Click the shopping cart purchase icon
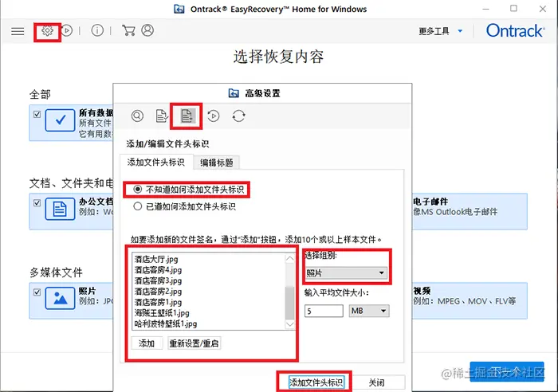 pos(128,30)
